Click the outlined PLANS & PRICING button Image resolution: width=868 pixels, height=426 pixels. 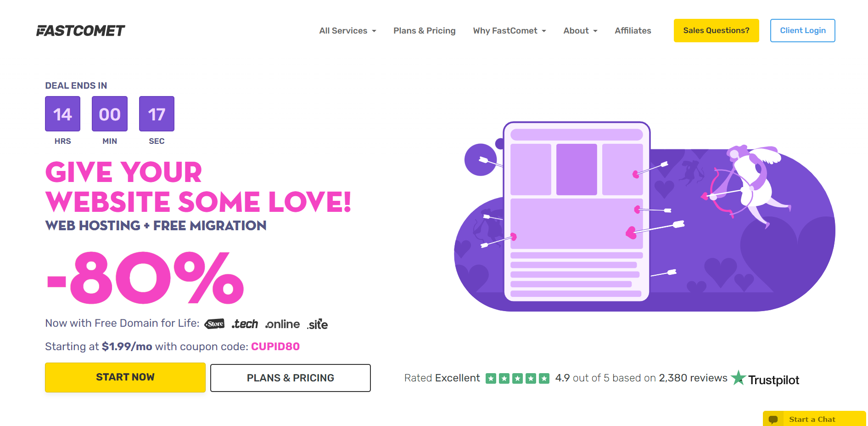click(x=291, y=378)
